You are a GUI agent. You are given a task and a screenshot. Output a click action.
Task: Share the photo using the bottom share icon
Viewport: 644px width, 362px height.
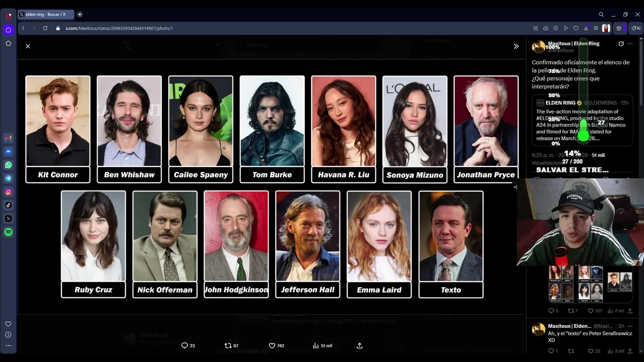[359, 345]
